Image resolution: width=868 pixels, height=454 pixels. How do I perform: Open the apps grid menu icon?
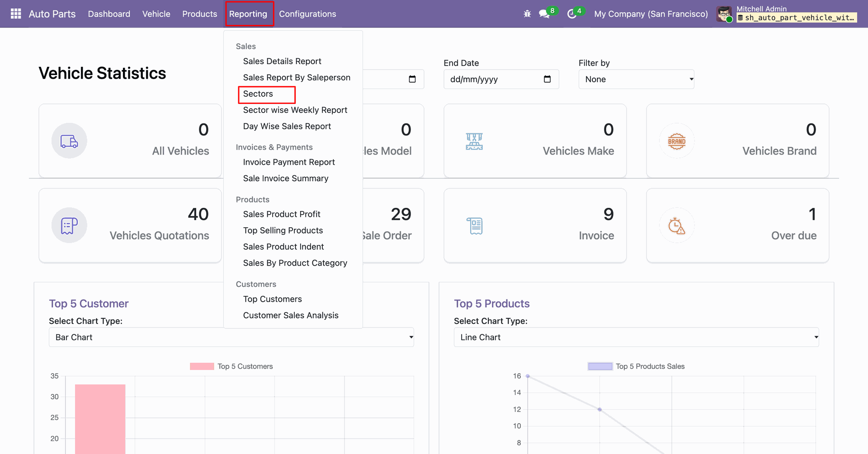(16, 14)
